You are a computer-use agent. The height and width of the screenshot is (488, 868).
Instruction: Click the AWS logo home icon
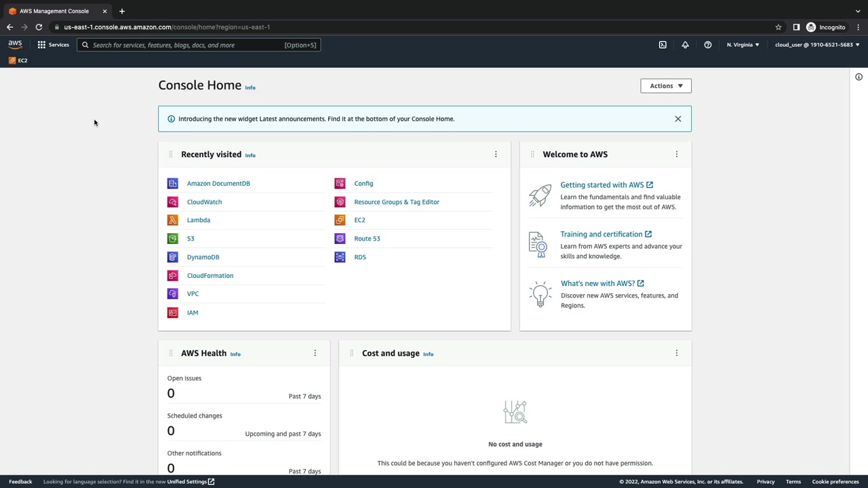click(x=15, y=45)
